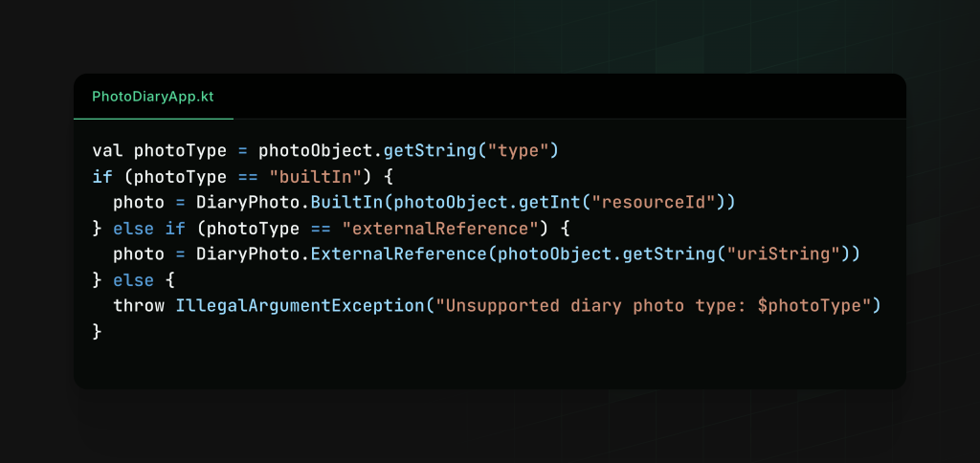Image resolution: width=980 pixels, height=463 pixels.
Task: Click the first if keyword
Action: pos(102,177)
